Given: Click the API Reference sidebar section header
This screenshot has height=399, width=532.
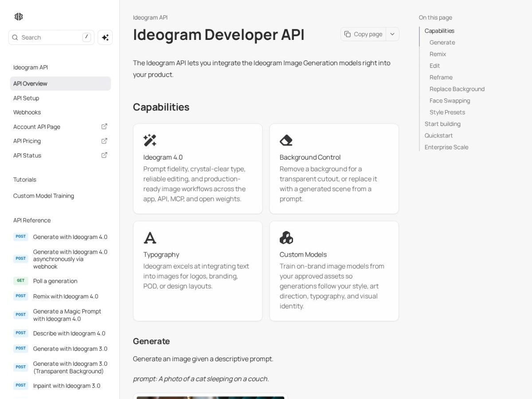Looking at the screenshot, I should click(32, 220).
